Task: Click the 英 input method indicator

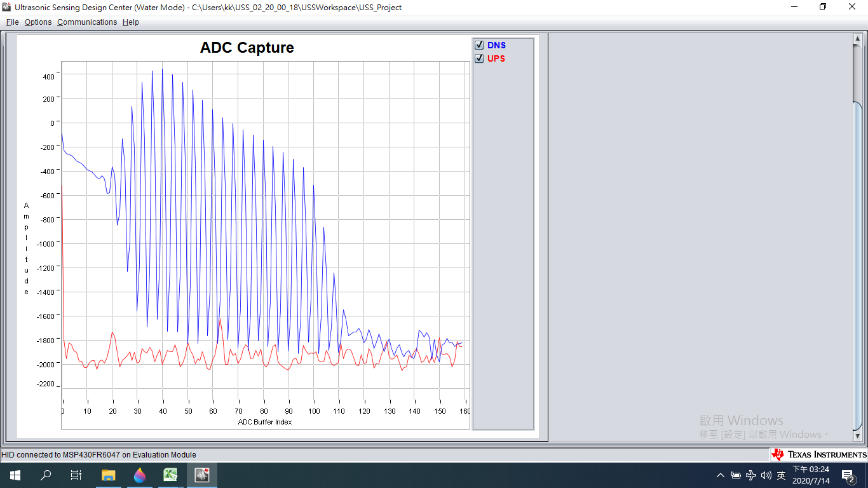Action: point(782,475)
